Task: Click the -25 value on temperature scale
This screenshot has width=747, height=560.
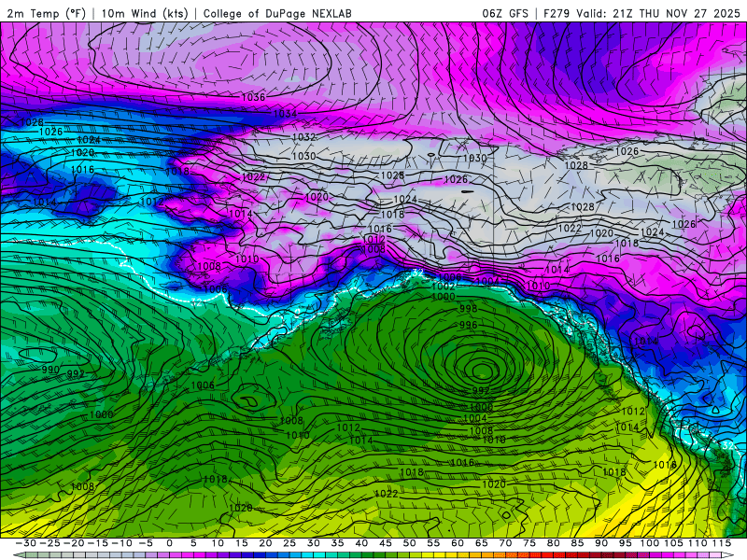Action: (49, 543)
